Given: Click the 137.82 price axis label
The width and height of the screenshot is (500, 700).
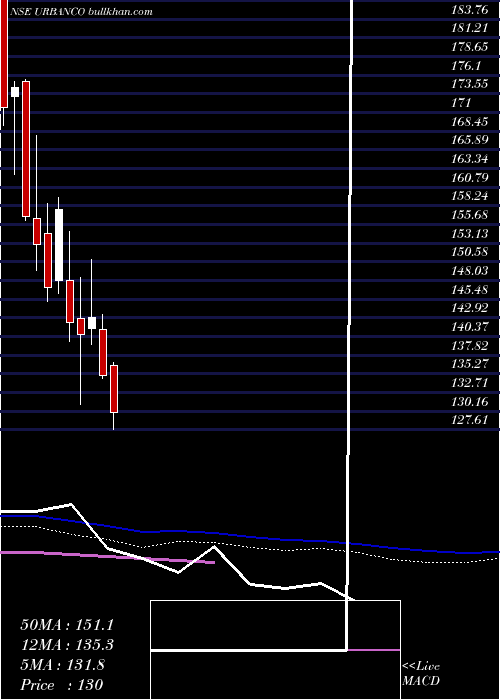Looking at the screenshot, I should [469, 345].
